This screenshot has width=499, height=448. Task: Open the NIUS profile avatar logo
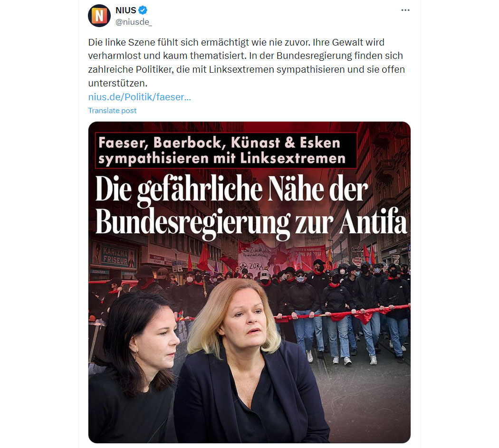pyautogui.click(x=99, y=16)
